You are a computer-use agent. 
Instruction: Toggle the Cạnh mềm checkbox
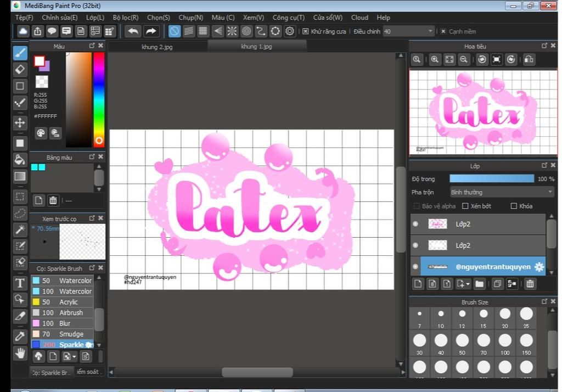[443, 31]
